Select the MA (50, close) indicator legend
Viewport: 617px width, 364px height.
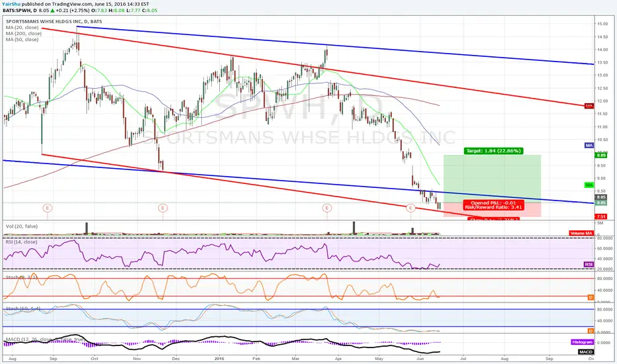coord(22,39)
